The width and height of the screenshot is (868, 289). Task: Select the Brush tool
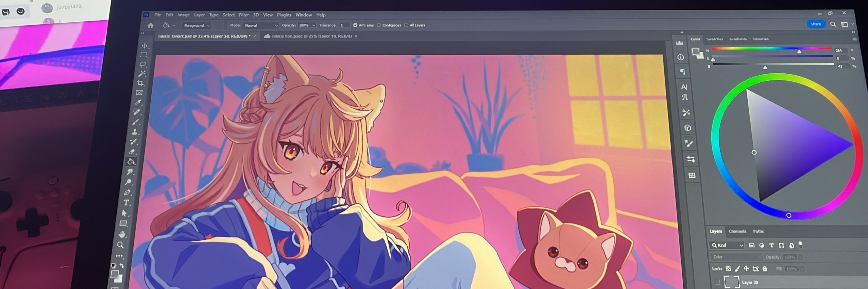[136, 122]
